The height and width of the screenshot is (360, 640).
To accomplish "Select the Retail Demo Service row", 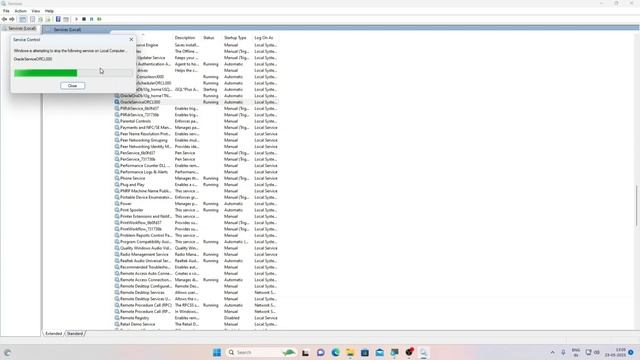I will coord(196,324).
